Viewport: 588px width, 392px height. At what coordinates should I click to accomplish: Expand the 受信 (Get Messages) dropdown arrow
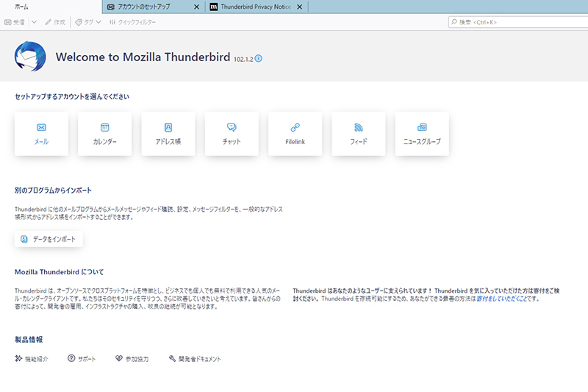[x=34, y=22]
